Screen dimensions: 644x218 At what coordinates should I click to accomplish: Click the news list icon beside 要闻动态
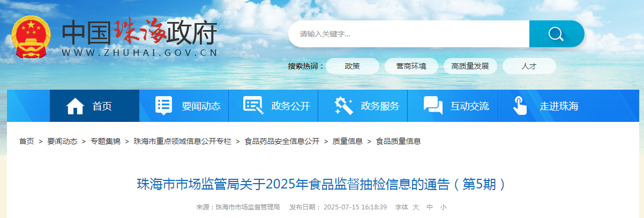tap(163, 106)
